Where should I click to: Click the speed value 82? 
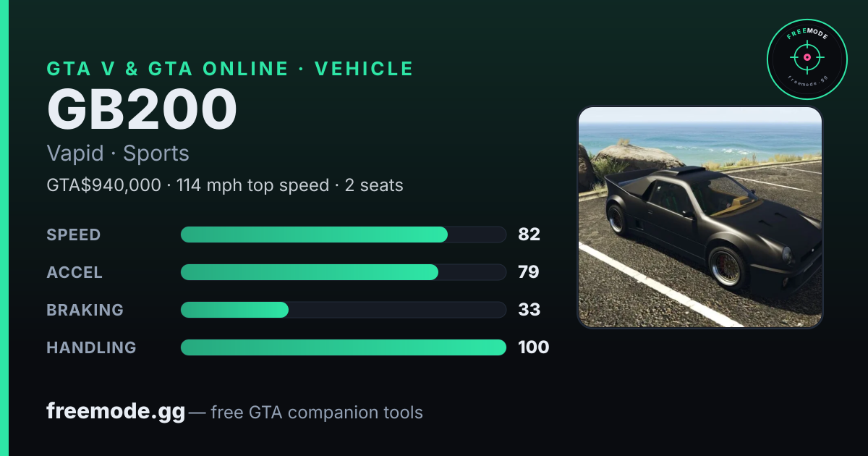tap(529, 235)
